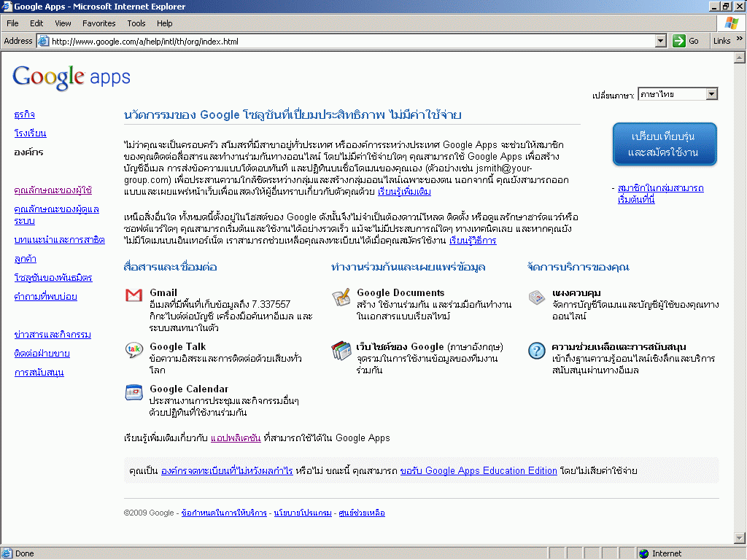
Task: Click the blue compare editions and sign up button
Action: (665, 144)
